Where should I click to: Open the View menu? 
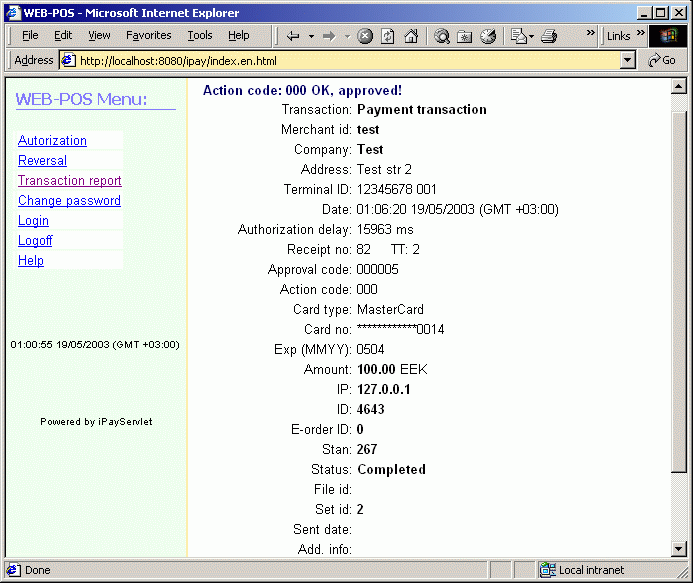coord(99,35)
